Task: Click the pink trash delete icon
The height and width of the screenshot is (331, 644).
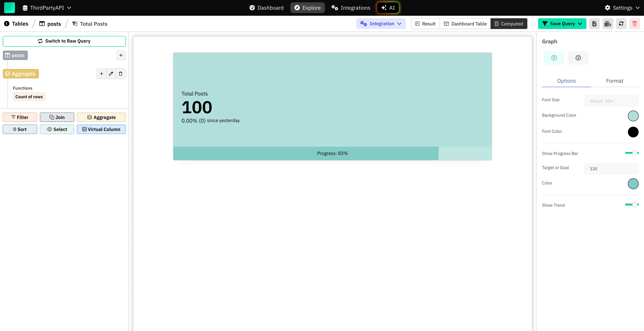Action: [635, 24]
